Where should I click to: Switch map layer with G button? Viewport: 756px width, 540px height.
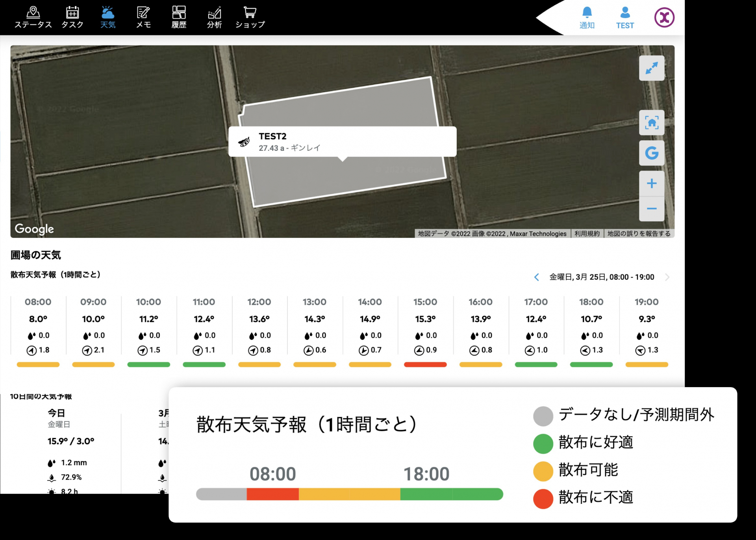[652, 153]
